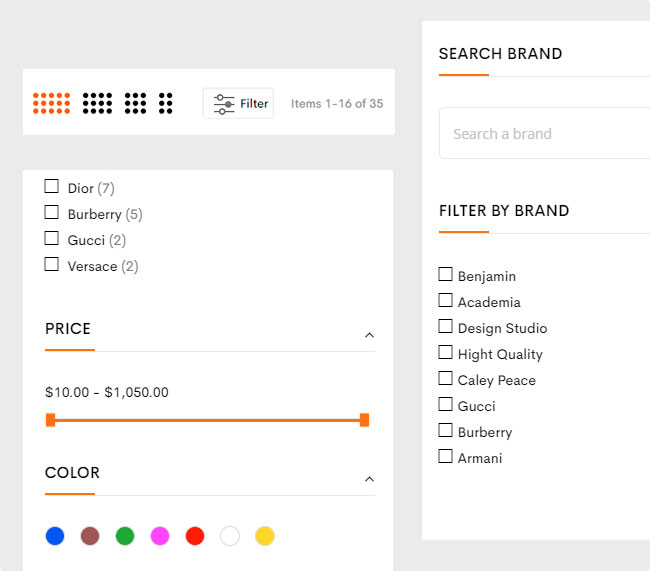The image size is (650, 571).
Task: Click the Caley Peace brand label
Action: (x=496, y=380)
